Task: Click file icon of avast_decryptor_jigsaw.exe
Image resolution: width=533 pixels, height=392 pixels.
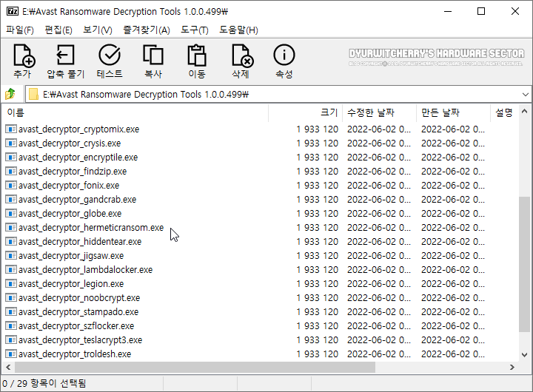Action: [11, 255]
